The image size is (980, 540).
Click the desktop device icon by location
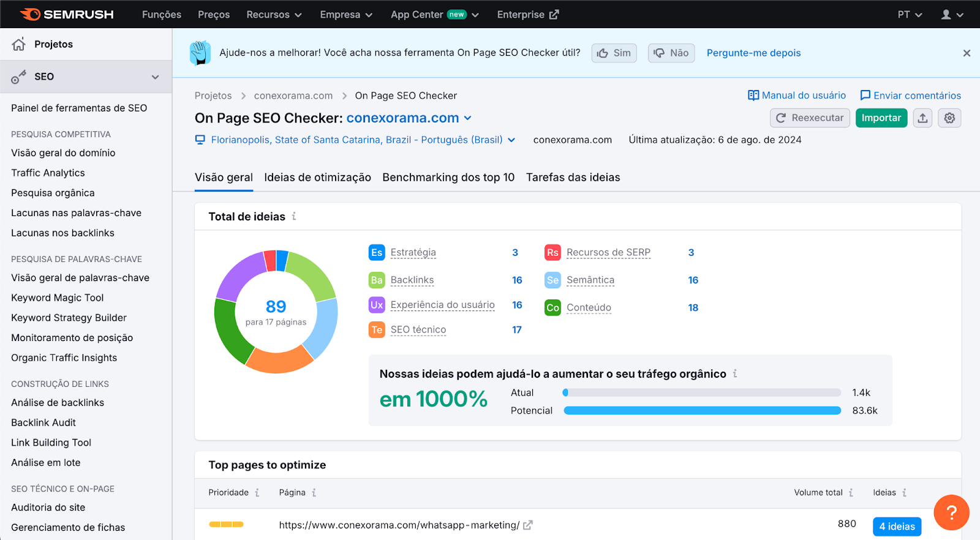(200, 140)
